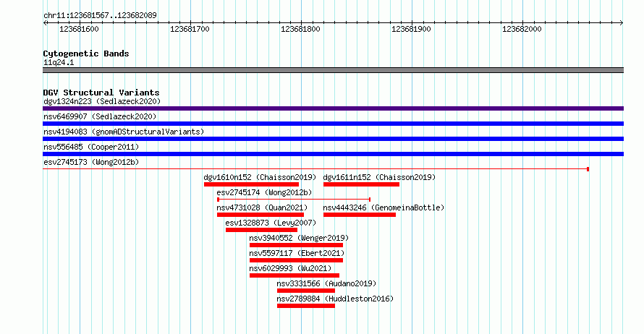Click the Cytogenetic Bands track title
This screenshot has width=644, height=334.
pos(86,53)
